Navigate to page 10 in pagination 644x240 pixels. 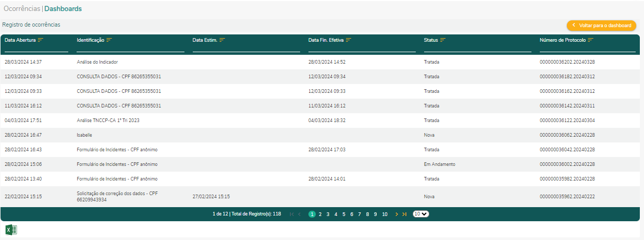[385, 214]
